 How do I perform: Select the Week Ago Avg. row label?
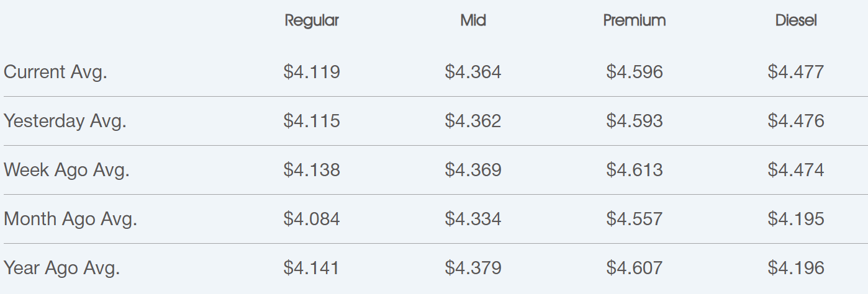click(66, 170)
